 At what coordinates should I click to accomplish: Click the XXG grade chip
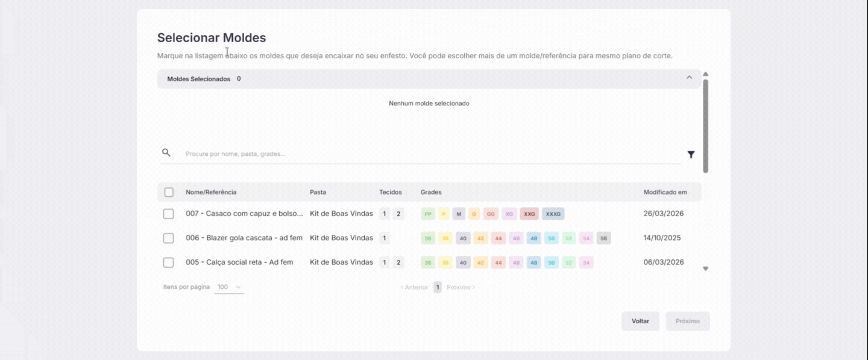(529, 214)
